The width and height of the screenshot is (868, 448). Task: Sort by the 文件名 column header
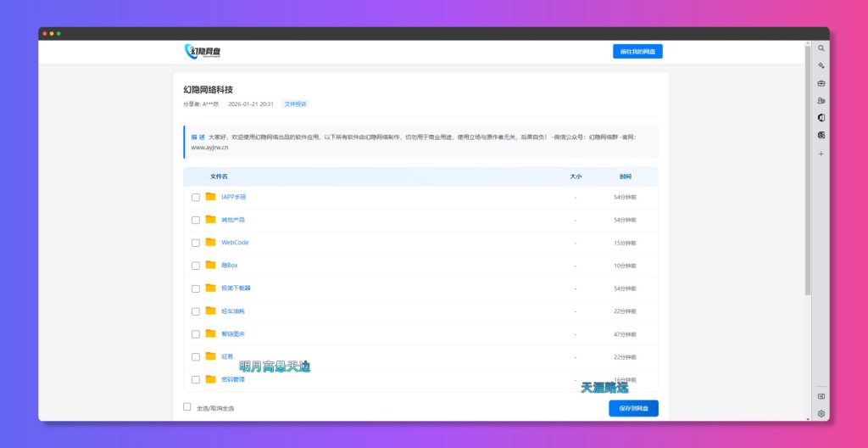pyautogui.click(x=219, y=176)
